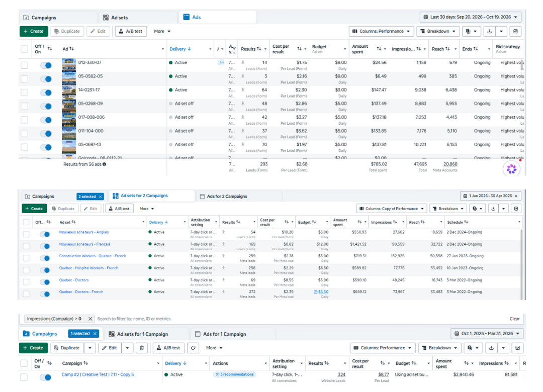Sort by Delivery arrow in the 56-ads table
This screenshot has width=543, height=392.
pyautogui.click(x=190, y=49)
